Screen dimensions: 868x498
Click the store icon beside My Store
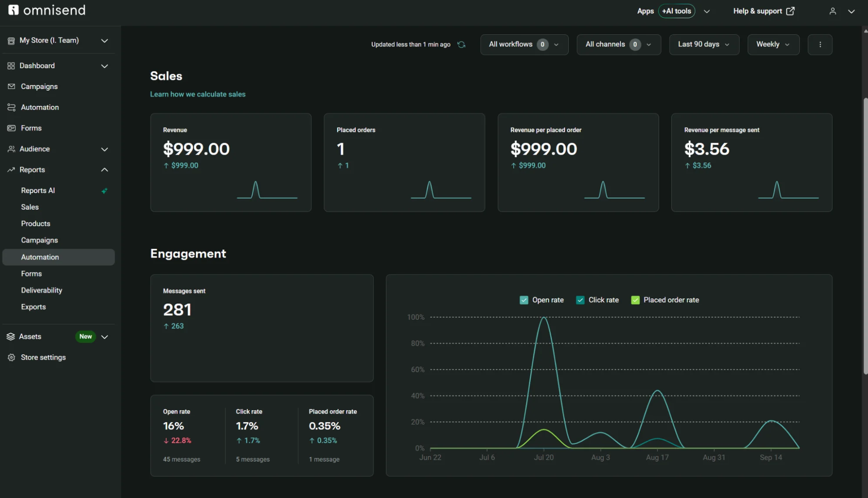point(11,41)
